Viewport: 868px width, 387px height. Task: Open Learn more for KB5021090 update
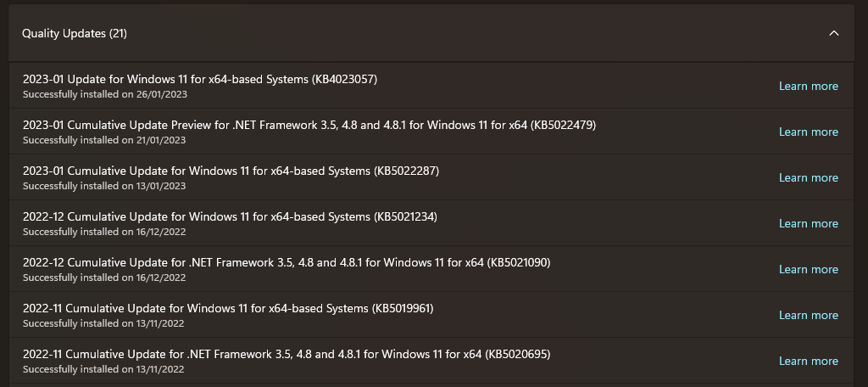point(808,270)
